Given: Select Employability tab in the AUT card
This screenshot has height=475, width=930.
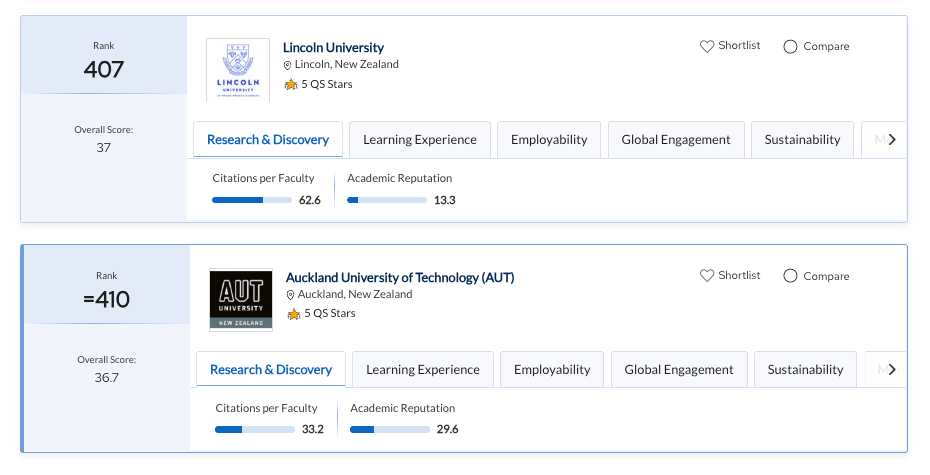Looking at the screenshot, I should click(x=552, y=370).
